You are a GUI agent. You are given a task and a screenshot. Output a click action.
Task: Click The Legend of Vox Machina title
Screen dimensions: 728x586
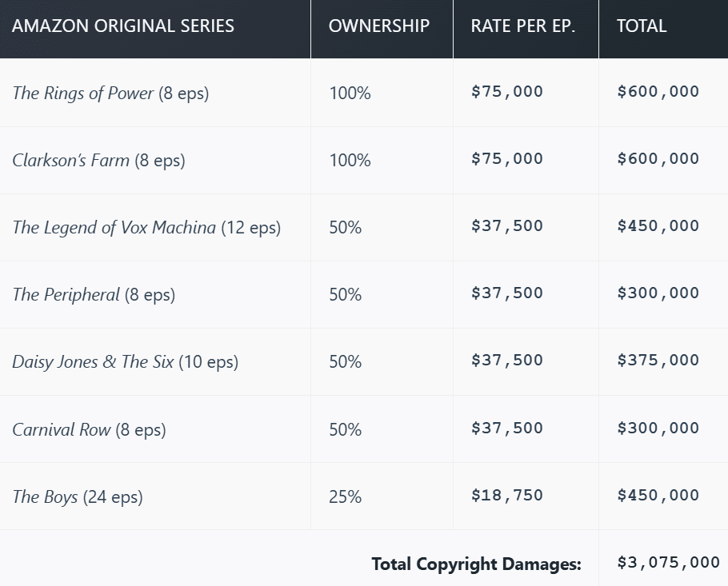(114, 227)
